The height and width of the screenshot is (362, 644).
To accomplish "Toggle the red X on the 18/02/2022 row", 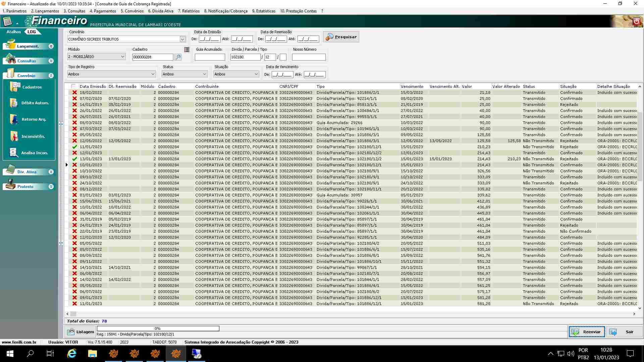I will 74,93.
